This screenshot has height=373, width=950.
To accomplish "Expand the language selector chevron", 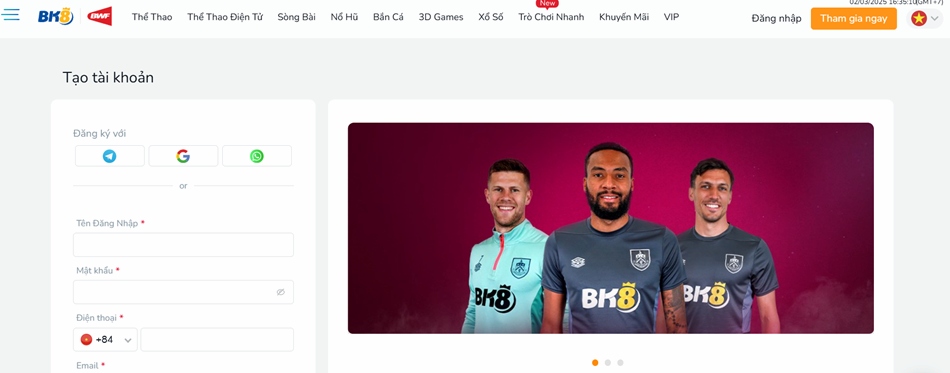I will click(x=934, y=19).
